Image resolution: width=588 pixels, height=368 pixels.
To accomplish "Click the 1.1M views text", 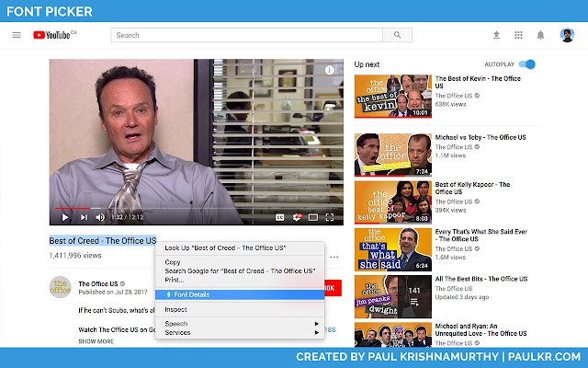I will 450,155.
